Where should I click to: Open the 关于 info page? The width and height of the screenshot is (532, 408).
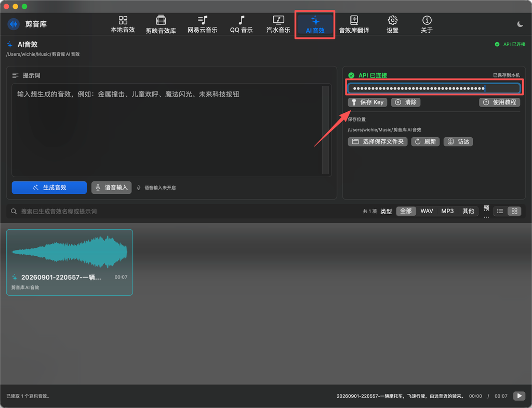427,24
